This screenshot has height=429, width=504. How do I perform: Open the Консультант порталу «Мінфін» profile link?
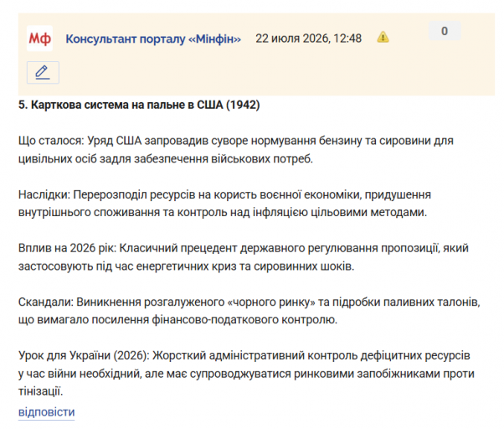(153, 39)
